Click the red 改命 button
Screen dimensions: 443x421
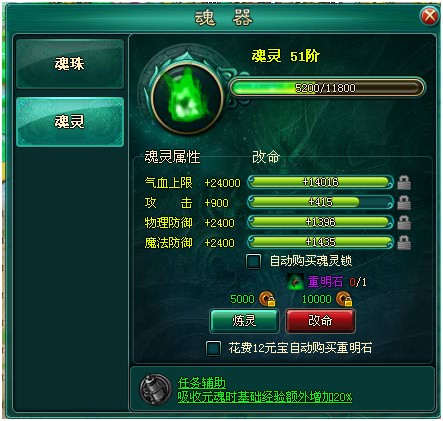pyautogui.click(x=320, y=321)
